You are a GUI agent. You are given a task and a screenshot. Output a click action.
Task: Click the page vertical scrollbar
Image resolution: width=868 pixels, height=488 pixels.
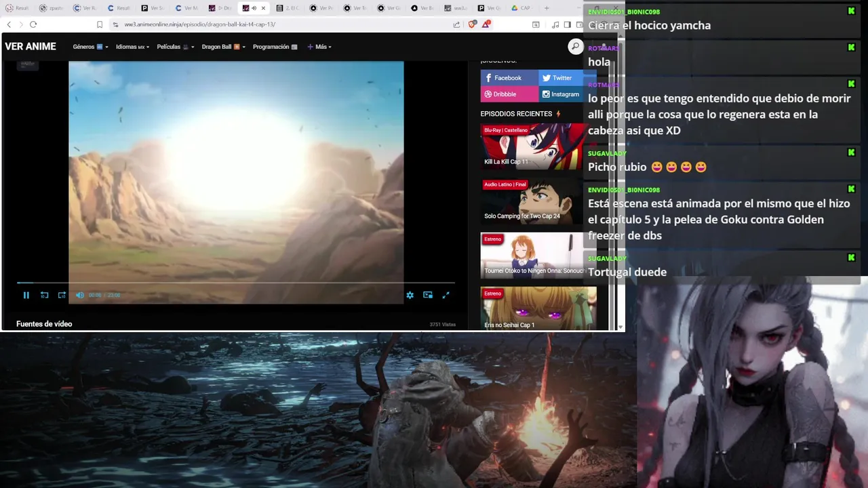[x=620, y=182]
